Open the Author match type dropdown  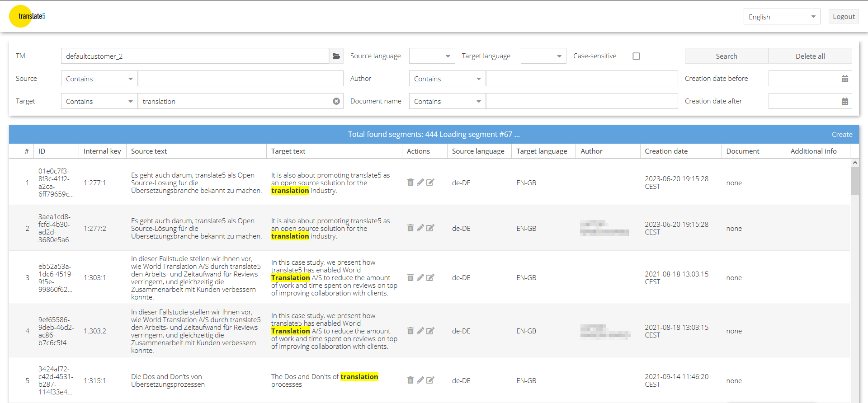pyautogui.click(x=447, y=79)
